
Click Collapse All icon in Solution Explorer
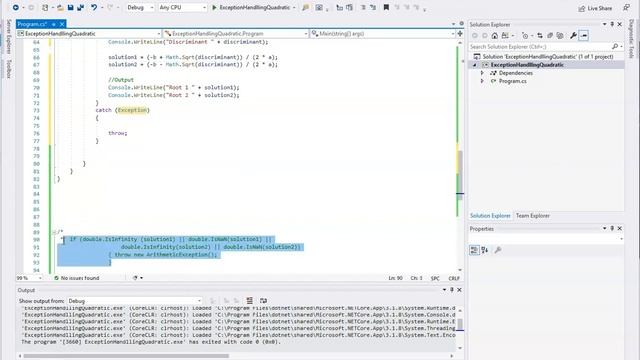(550, 36)
